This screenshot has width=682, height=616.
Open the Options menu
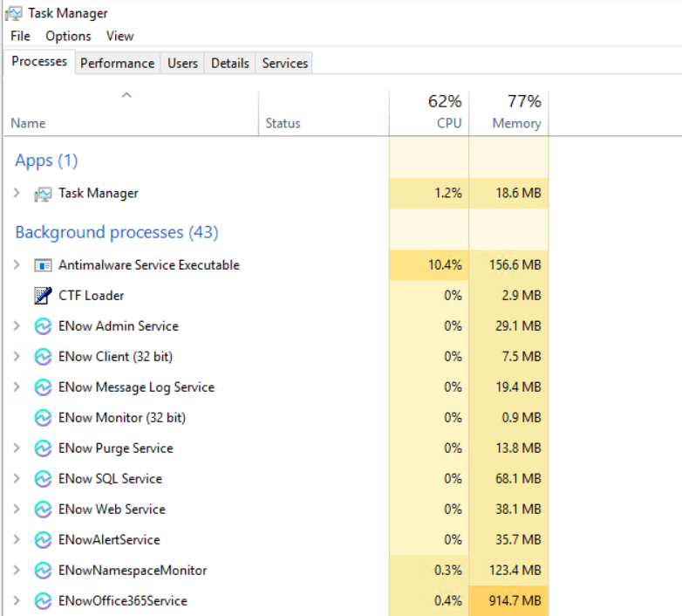tap(68, 36)
